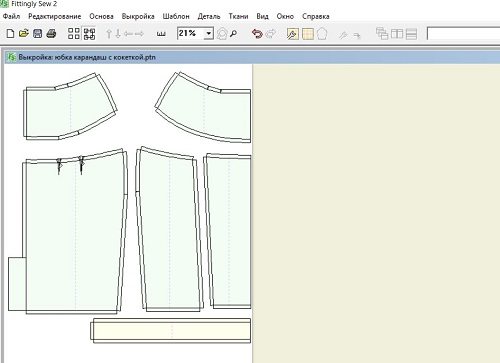Open the Справка menu

[x=316, y=16]
